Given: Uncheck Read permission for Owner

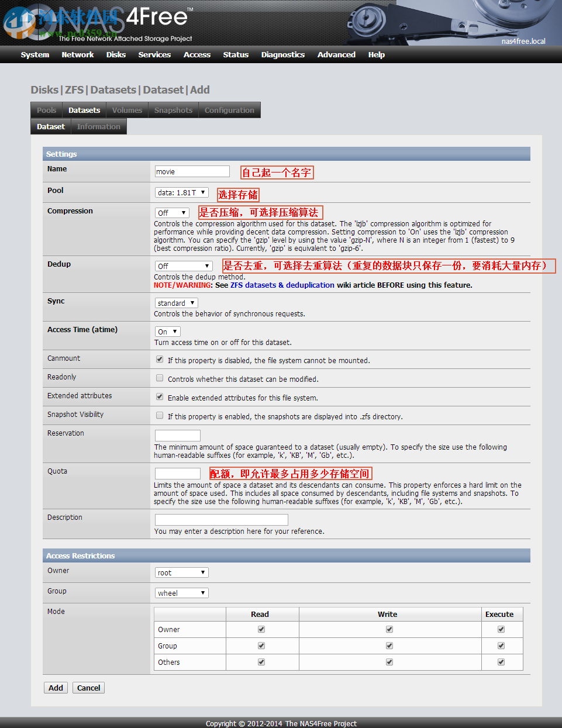Looking at the screenshot, I should click(x=261, y=629).
